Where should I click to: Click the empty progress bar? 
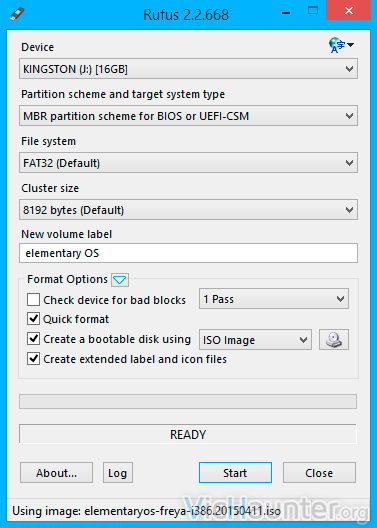[x=188, y=401]
